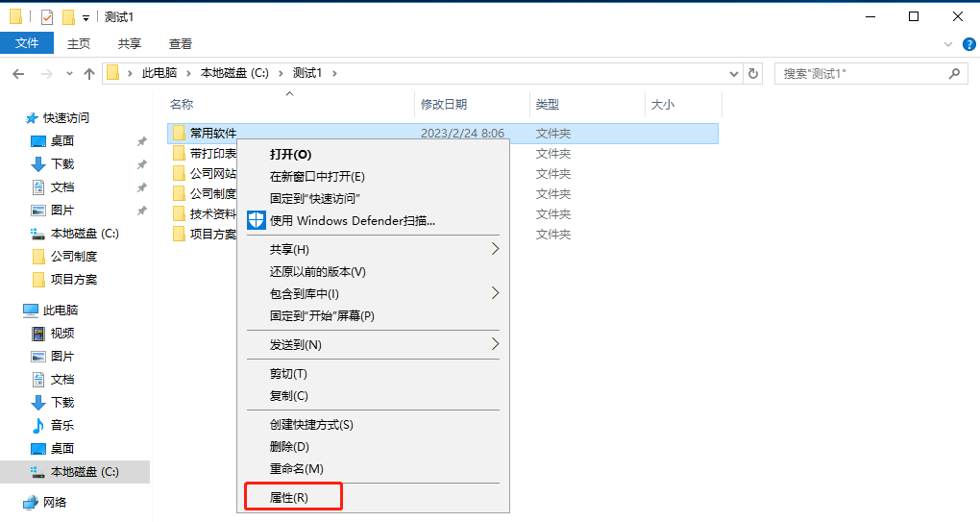Image resolution: width=980 pixels, height=522 pixels.
Task: Choose 复制(C) from context menu
Action: click(x=374, y=396)
